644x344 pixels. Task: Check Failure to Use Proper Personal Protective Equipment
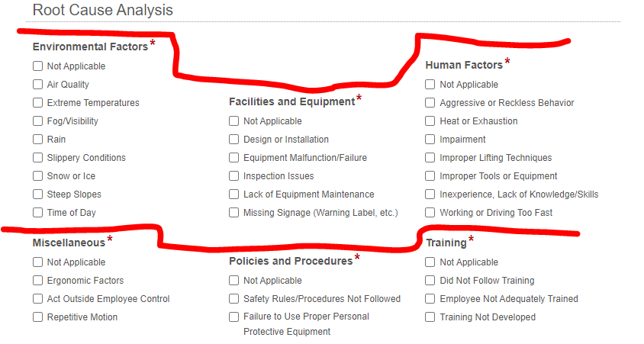point(234,317)
